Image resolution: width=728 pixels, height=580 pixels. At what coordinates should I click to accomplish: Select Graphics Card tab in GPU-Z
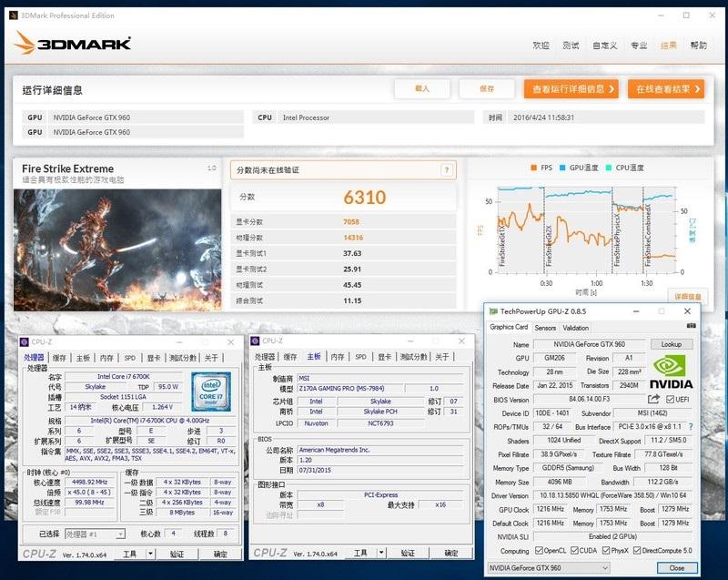coord(509,327)
